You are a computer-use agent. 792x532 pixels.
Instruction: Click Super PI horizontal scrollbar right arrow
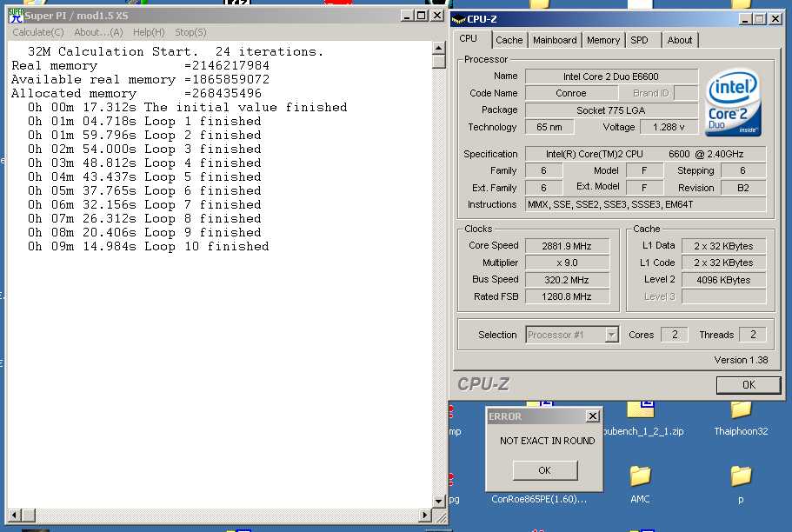425,515
